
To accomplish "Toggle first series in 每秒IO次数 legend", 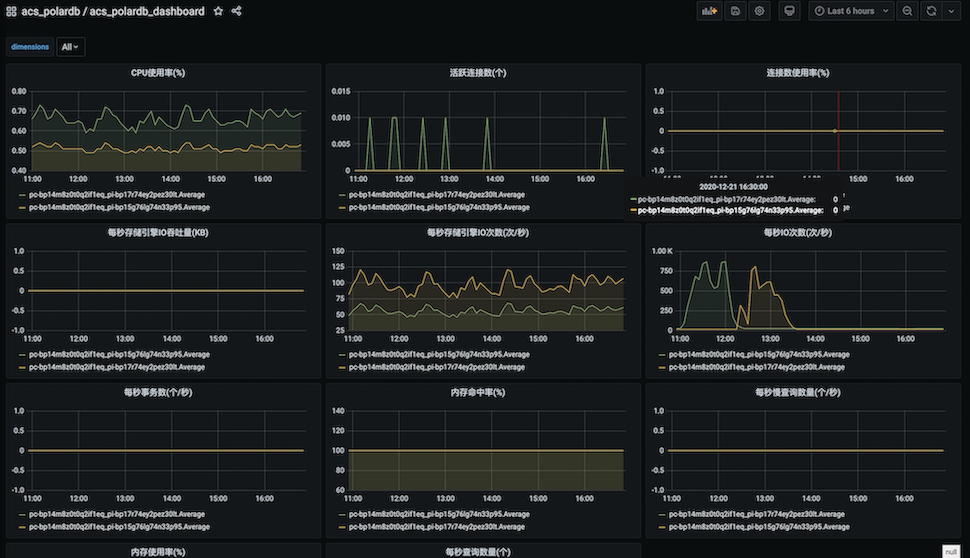I will click(x=755, y=354).
